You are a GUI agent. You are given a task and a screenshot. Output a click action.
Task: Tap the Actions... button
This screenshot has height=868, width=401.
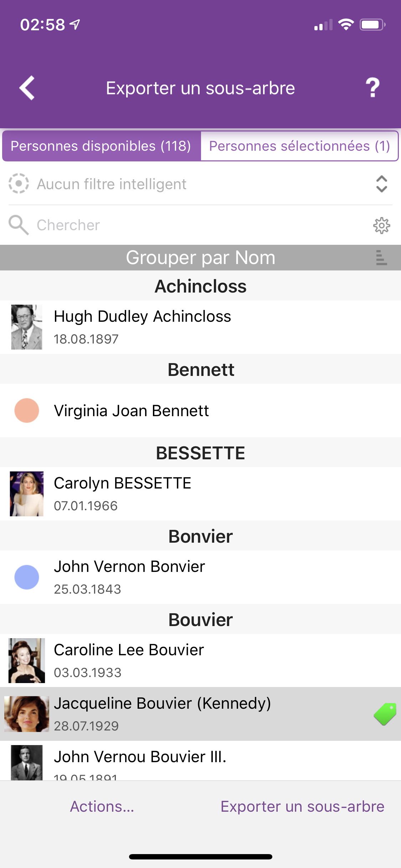pyautogui.click(x=102, y=806)
